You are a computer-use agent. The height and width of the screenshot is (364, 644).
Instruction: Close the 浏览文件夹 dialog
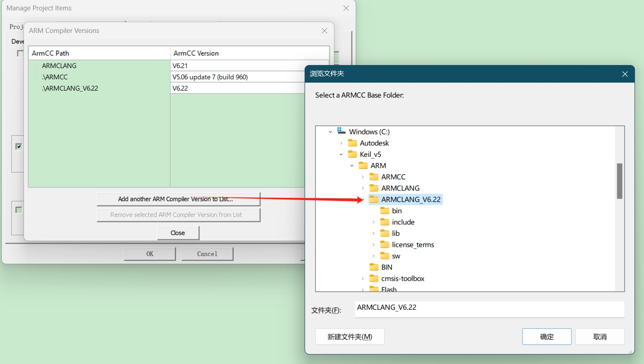625,74
